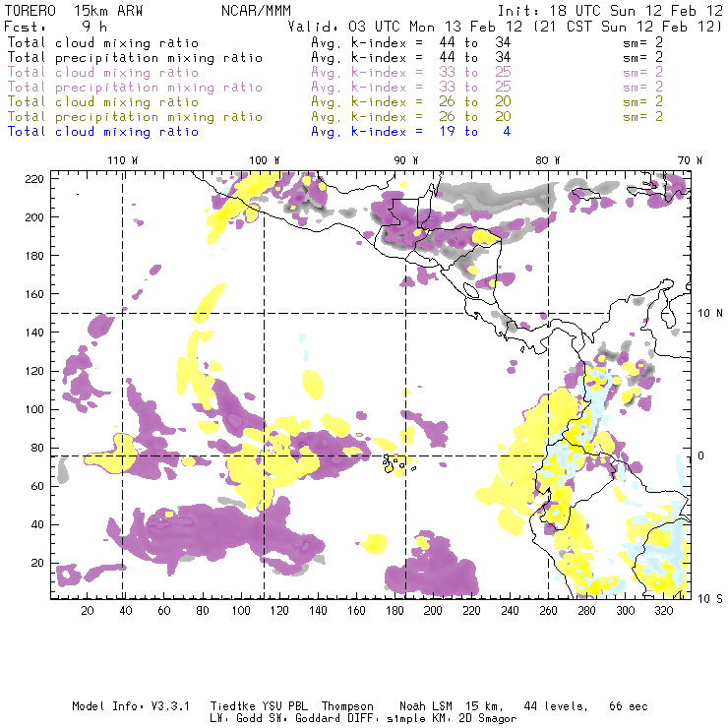Click the 10 S latitude label

pos(710,599)
